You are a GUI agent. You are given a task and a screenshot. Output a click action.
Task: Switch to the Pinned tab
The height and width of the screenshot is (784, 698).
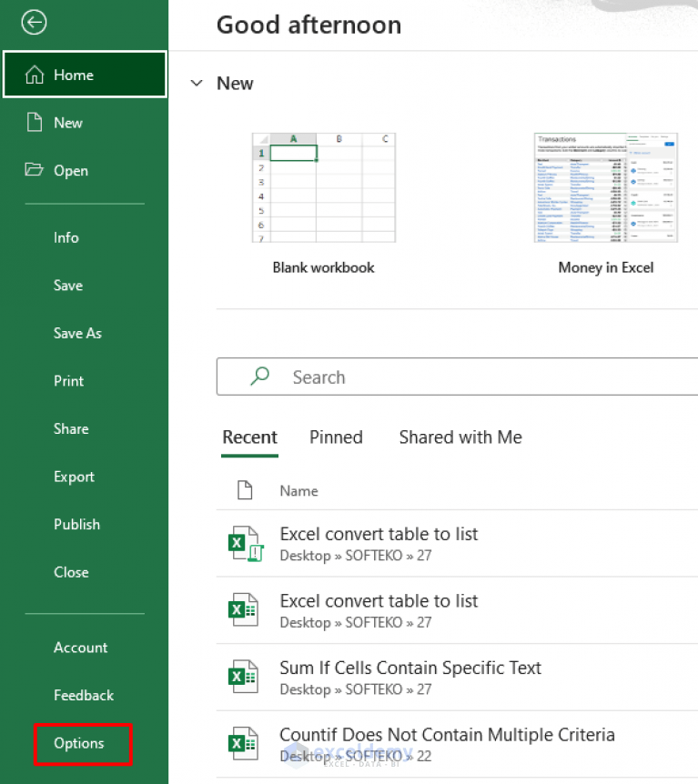(336, 437)
